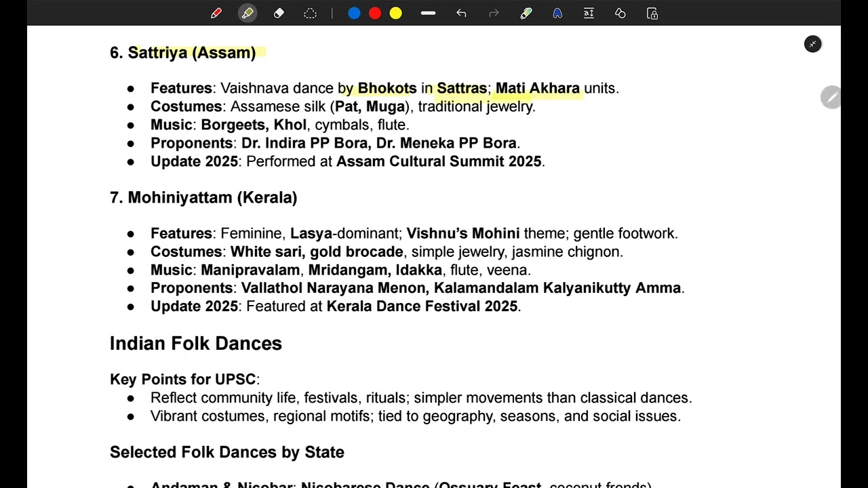Click the highlighted 'Mati Akhara' text
868x488 pixels.
tap(538, 89)
